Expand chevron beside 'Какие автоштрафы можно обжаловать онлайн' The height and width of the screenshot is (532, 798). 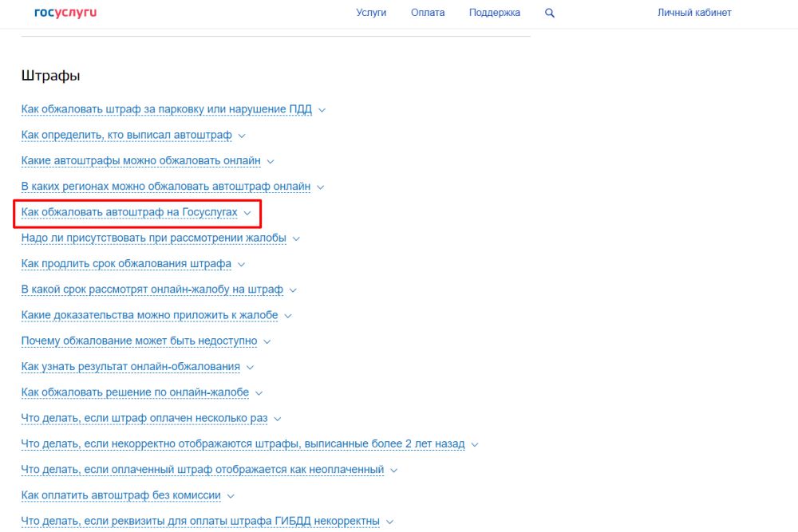tap(271, 161)
